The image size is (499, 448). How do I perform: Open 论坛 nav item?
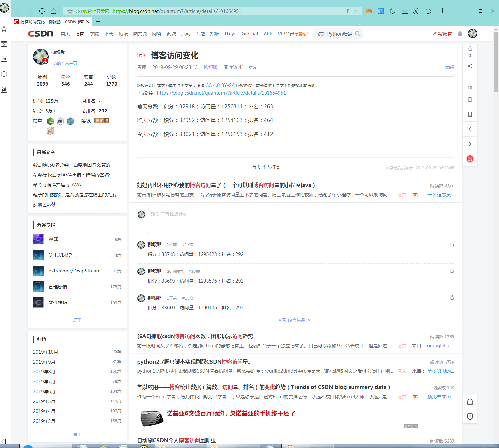[x=123, y=34]
